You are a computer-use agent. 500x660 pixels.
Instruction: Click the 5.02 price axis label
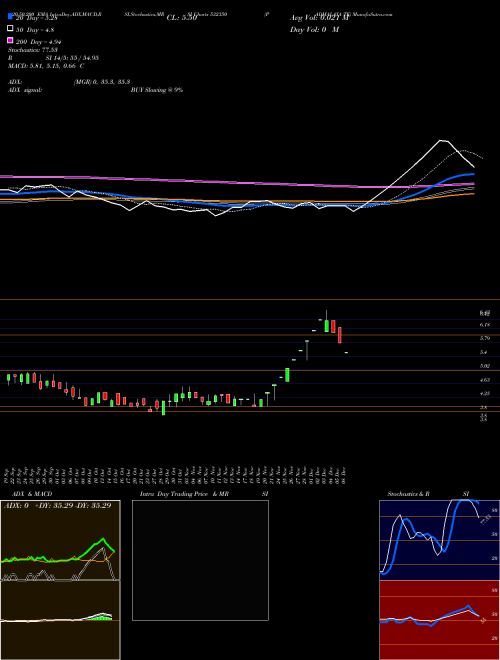point(485,366)
